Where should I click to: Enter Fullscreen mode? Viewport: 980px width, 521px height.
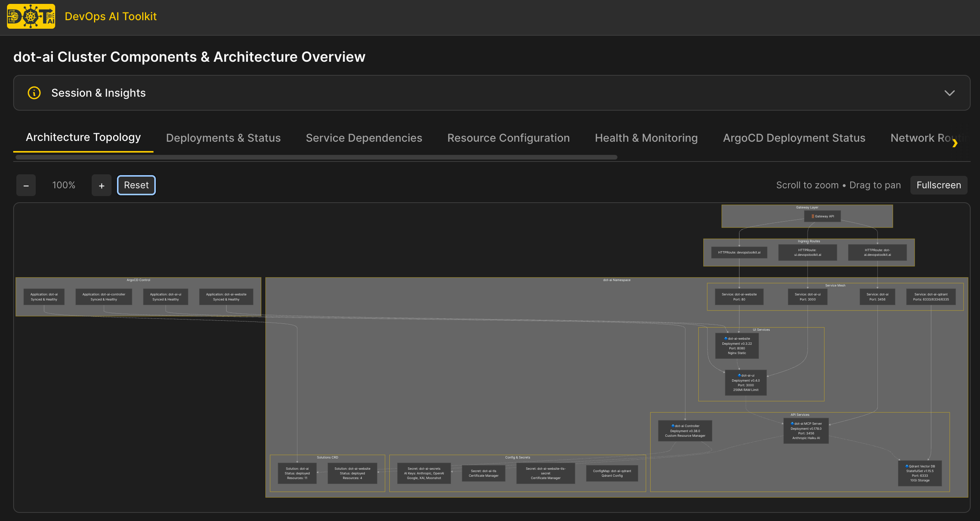pyautogui.click(x=939, y=185)
